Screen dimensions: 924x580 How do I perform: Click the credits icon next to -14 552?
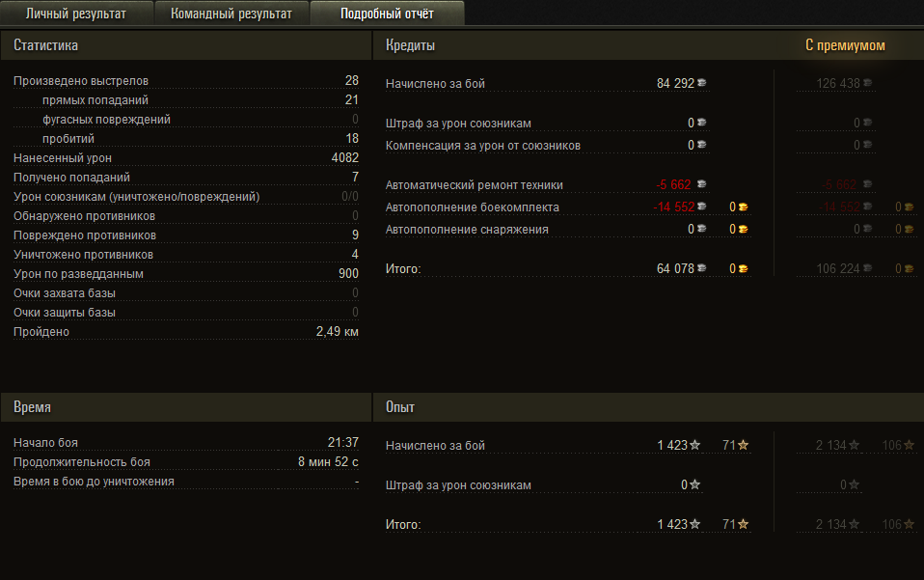[702, 207]
